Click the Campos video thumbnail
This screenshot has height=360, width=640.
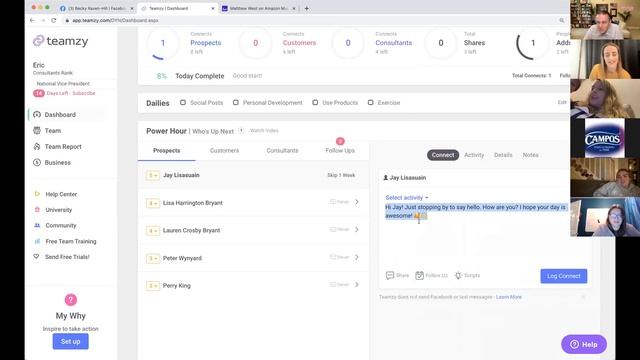[604, 138]
